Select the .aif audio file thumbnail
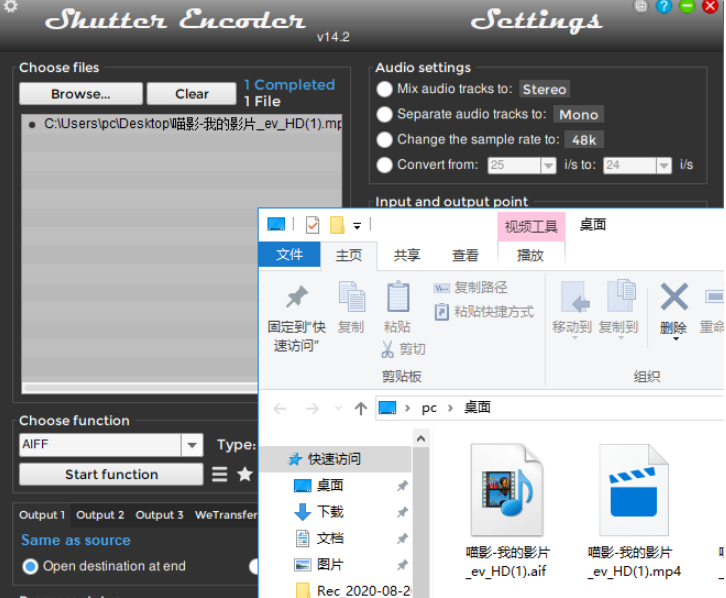The width and height of the screenshot is (726, 598). (507, 490)
